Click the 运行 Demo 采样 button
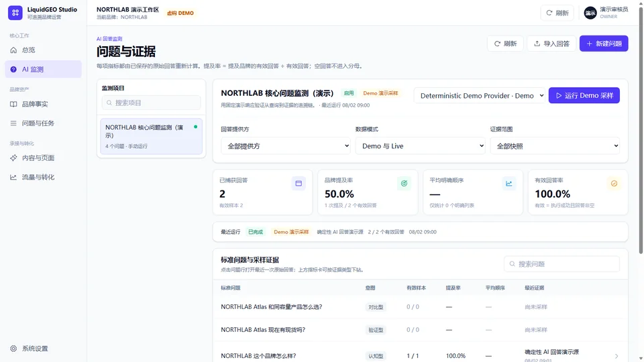644x362 pixels. [x=584, y=96]
